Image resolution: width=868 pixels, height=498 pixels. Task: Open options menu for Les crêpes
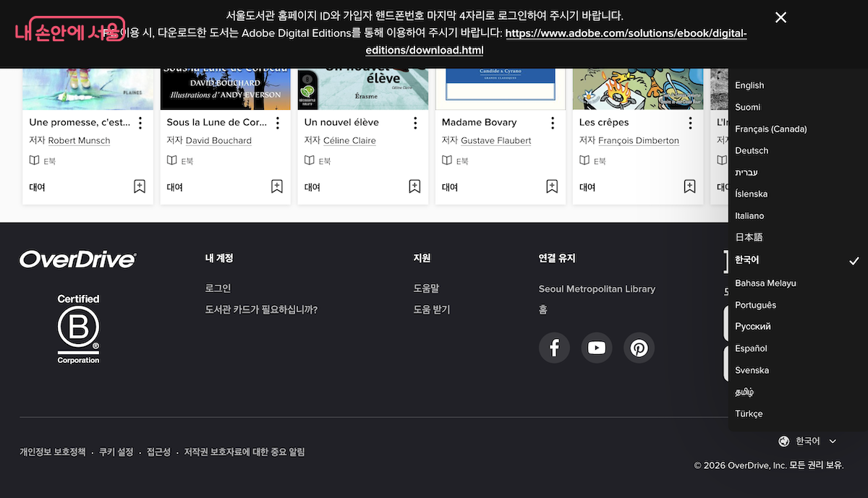tap(690, 123)
